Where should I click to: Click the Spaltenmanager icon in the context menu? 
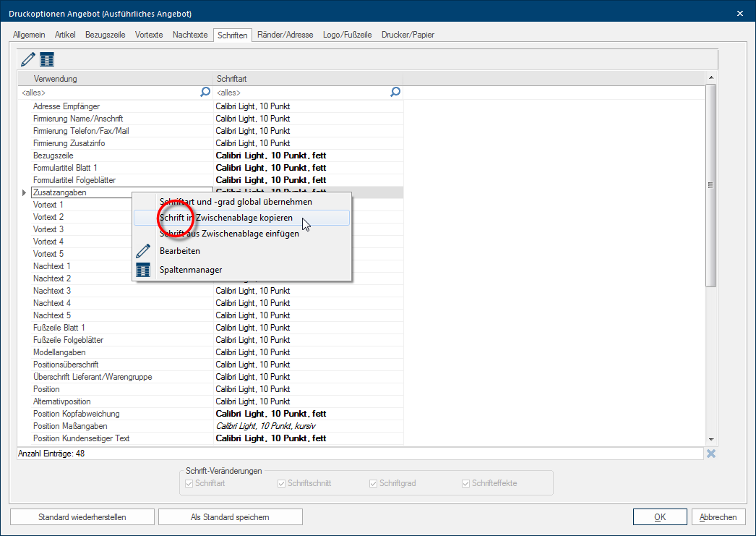[143, 270]
